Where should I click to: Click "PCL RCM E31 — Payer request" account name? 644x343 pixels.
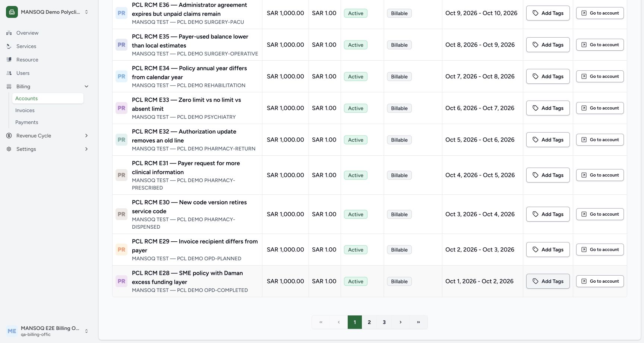(x=186, y=168)
